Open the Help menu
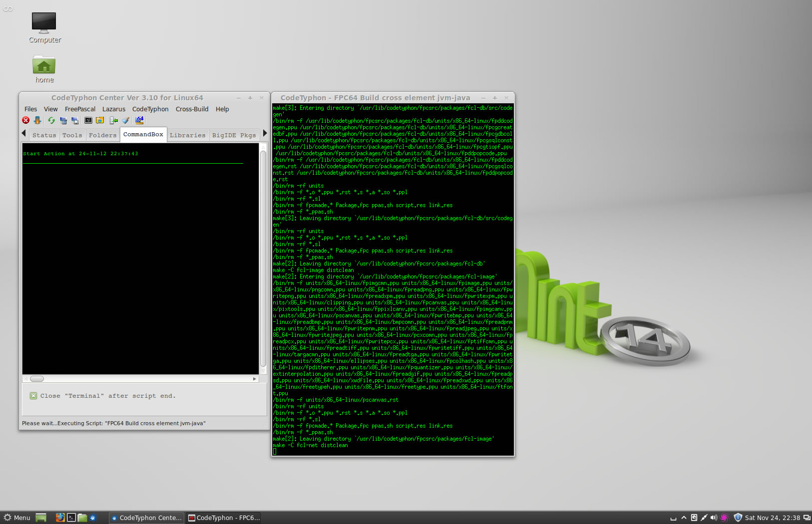Image resolution: width=812 pixels, height=524 pixels. (x=222, y=109)
